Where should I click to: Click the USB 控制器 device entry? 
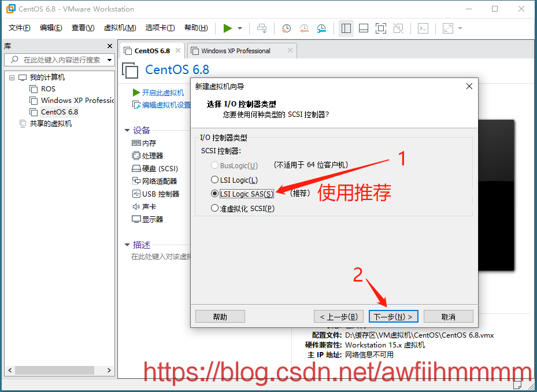[155, 194]
